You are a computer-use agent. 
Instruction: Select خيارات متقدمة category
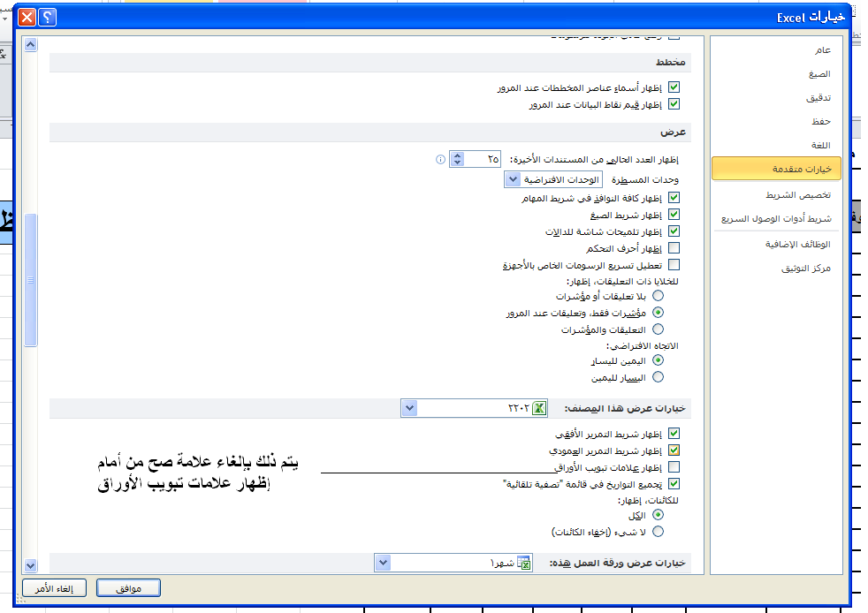point(776,170)
